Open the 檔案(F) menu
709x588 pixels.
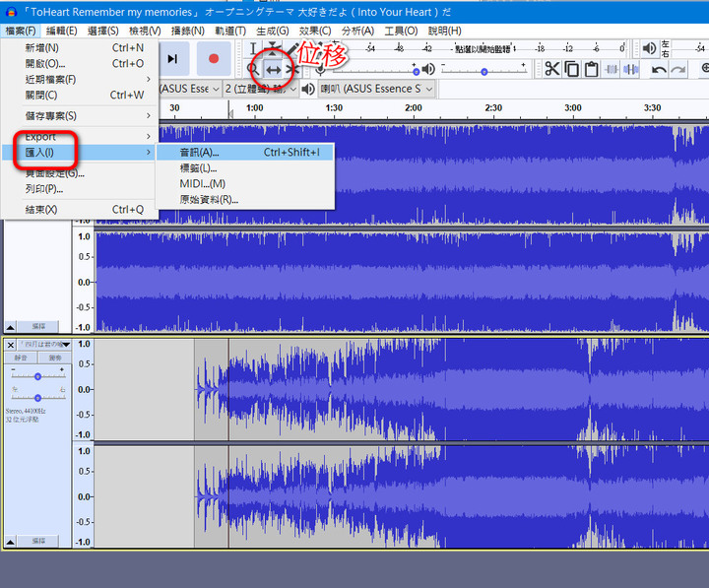21,31
